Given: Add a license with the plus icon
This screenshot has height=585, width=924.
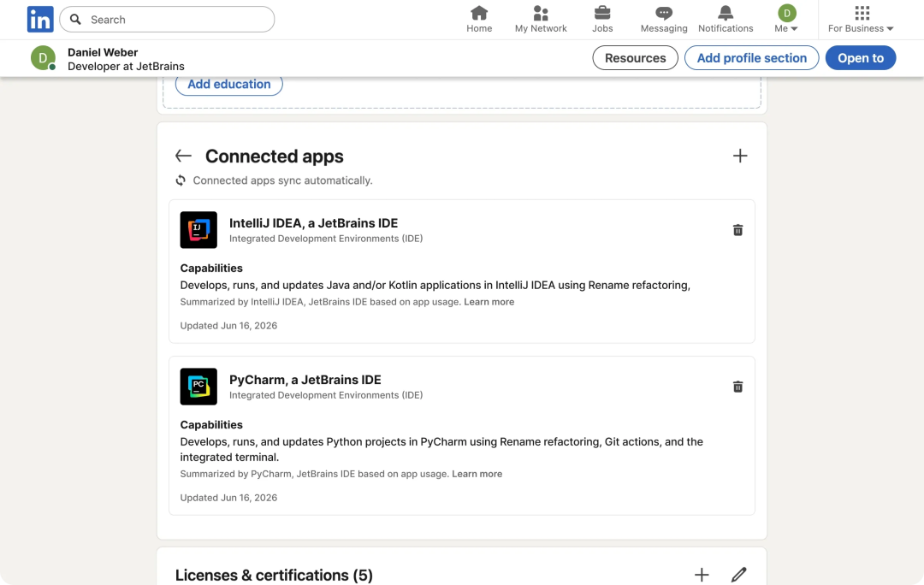Looking at the screenshot, I should pyautogui.click(x=702, y=575).
